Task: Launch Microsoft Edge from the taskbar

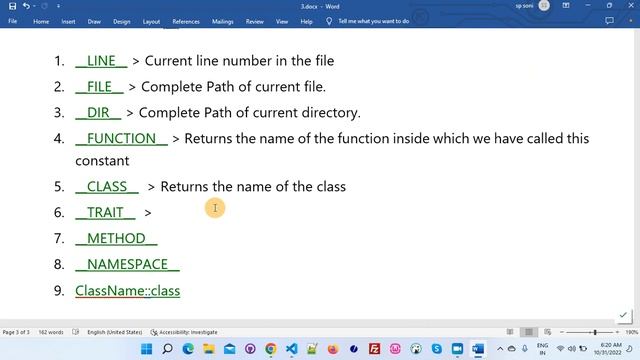Action: click(x=188, y=349)
